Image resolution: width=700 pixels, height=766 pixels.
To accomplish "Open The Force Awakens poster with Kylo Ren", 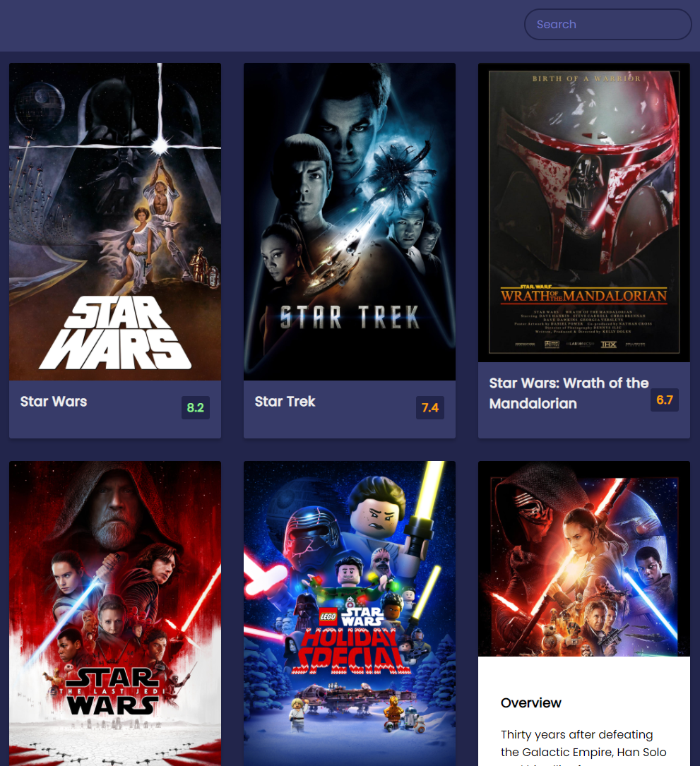I will [x=584, y=559].
